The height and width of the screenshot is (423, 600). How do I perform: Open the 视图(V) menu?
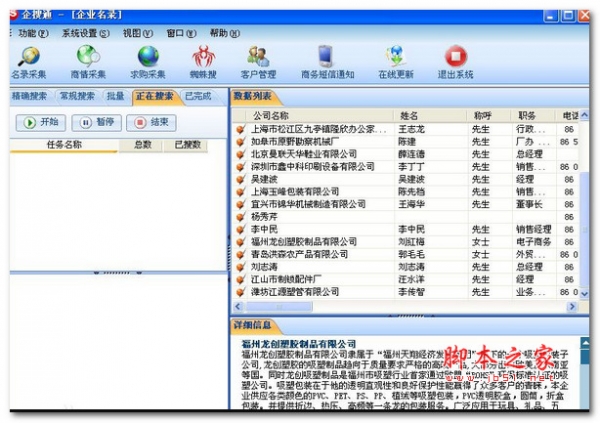click(x=138, y=33)
